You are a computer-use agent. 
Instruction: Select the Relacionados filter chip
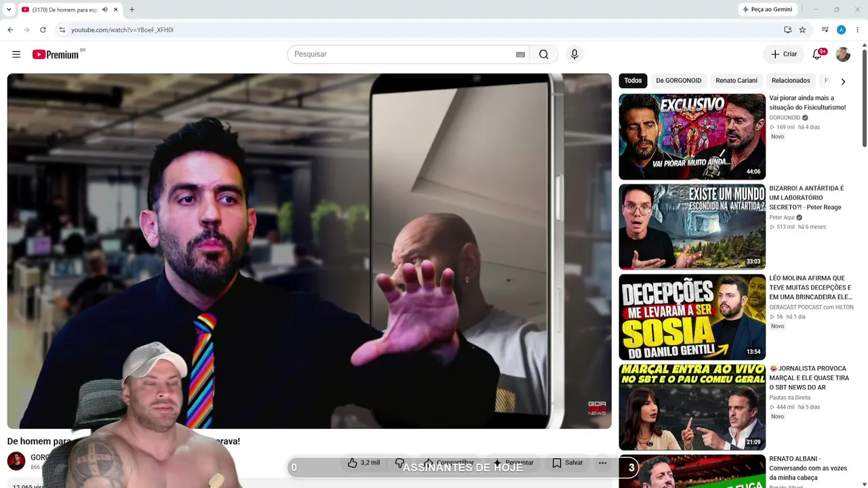pos(791,81)
